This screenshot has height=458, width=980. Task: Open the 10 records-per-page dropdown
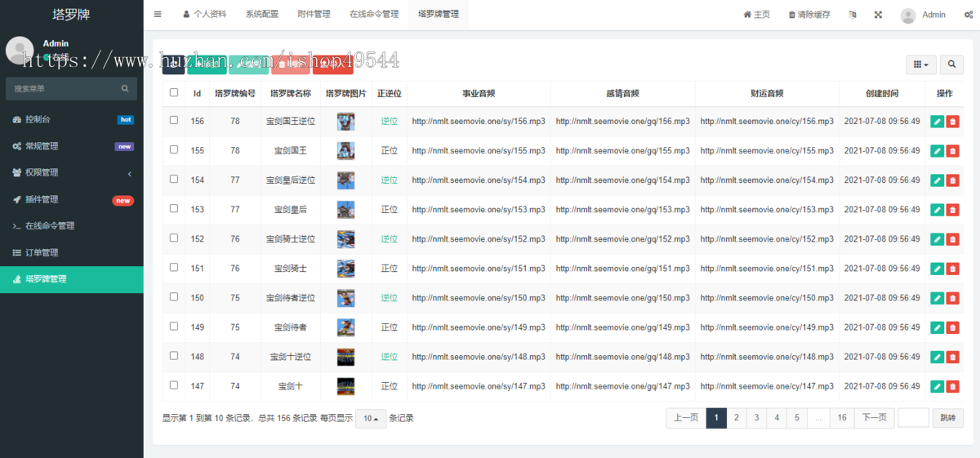371,418
